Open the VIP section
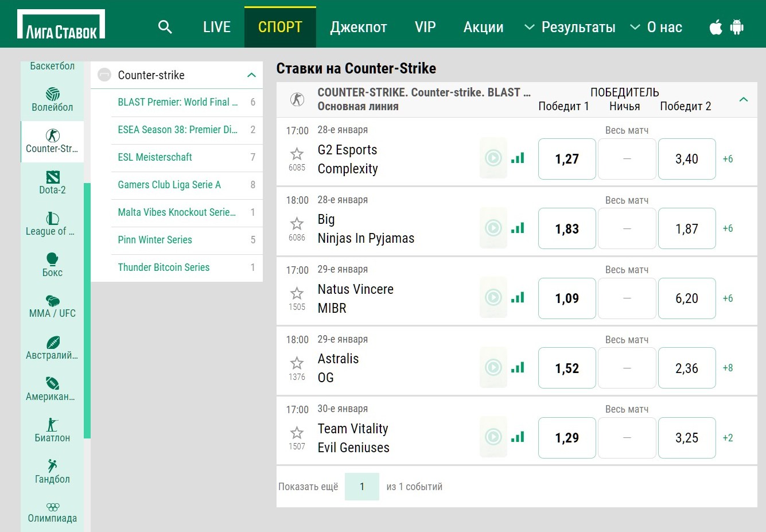 tap(425, 27)
